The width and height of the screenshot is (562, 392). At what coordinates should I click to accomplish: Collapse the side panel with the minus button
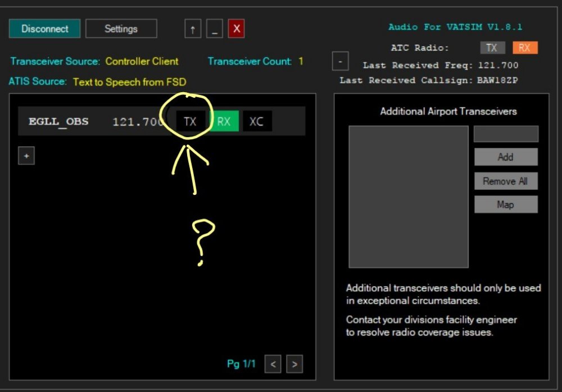coord(340,61)
